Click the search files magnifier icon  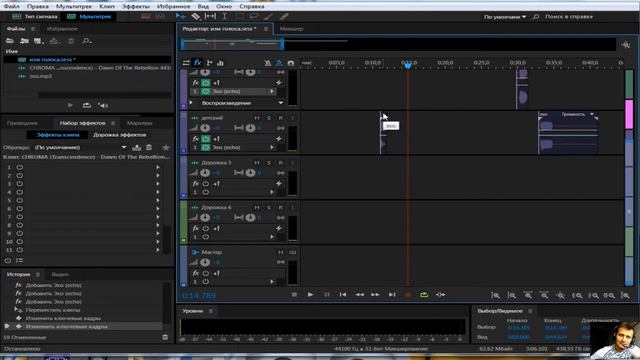(87, 41)
